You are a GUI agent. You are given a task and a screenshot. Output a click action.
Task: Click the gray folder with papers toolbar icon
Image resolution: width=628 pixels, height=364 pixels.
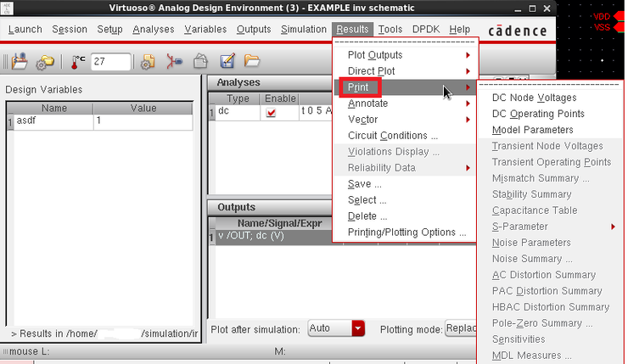coord(200,62)
